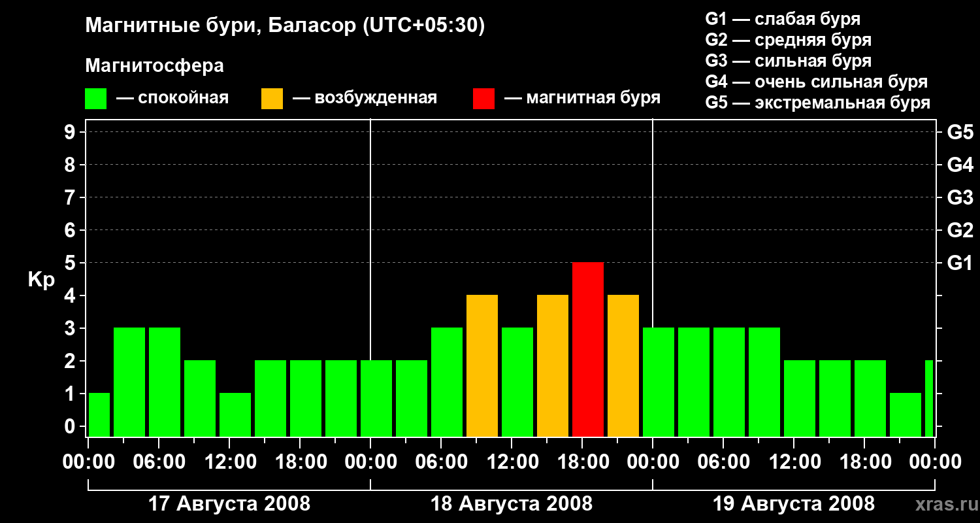Image resolution: width=980 pixels, height=523 pixels.
Task: Click the orange bar right of the red bar
Action: click(x=623, y=365)
